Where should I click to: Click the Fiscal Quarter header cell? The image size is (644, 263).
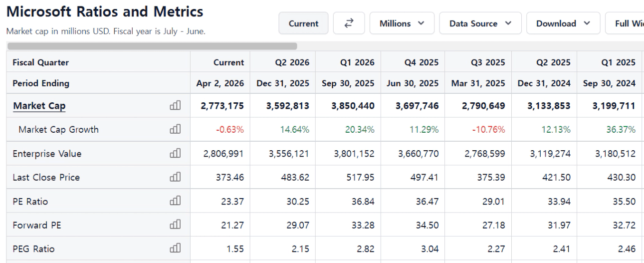41,62
